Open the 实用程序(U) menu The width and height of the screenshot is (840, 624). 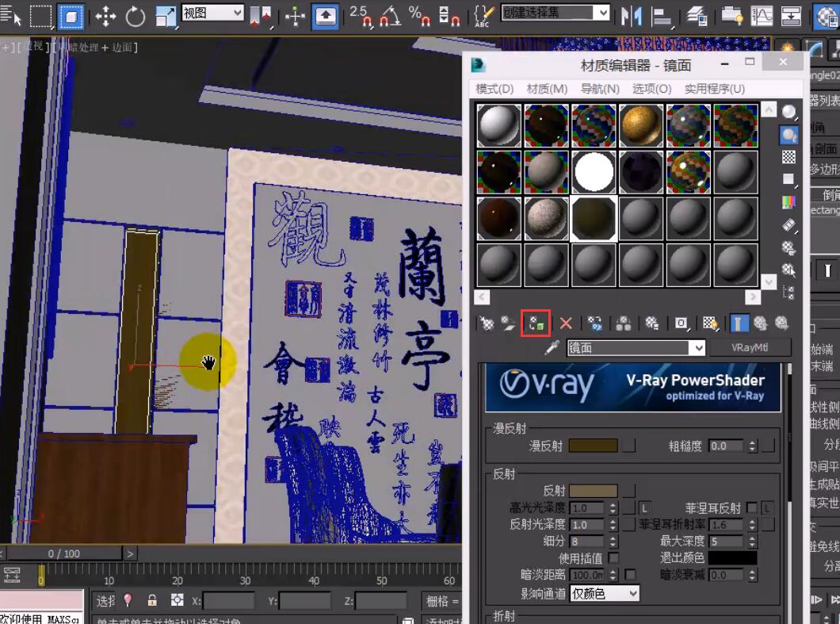714,89
